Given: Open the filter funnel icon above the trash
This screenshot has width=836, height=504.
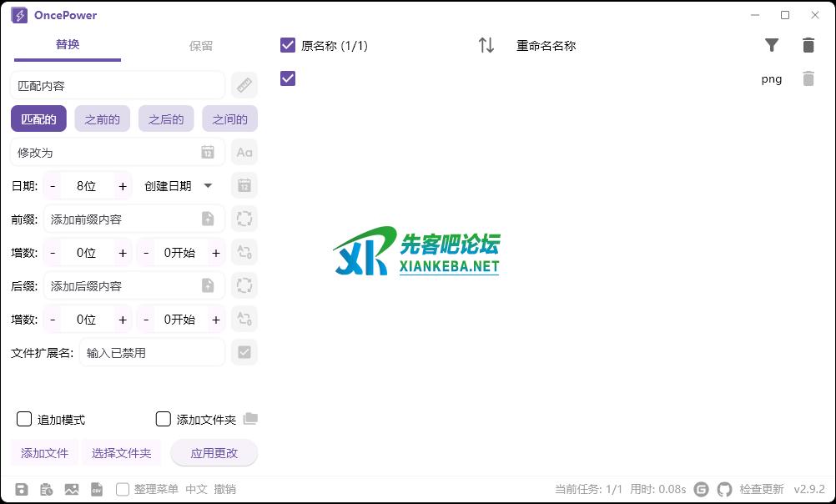Looking at the screenshot, I should [x=772, y=45].
